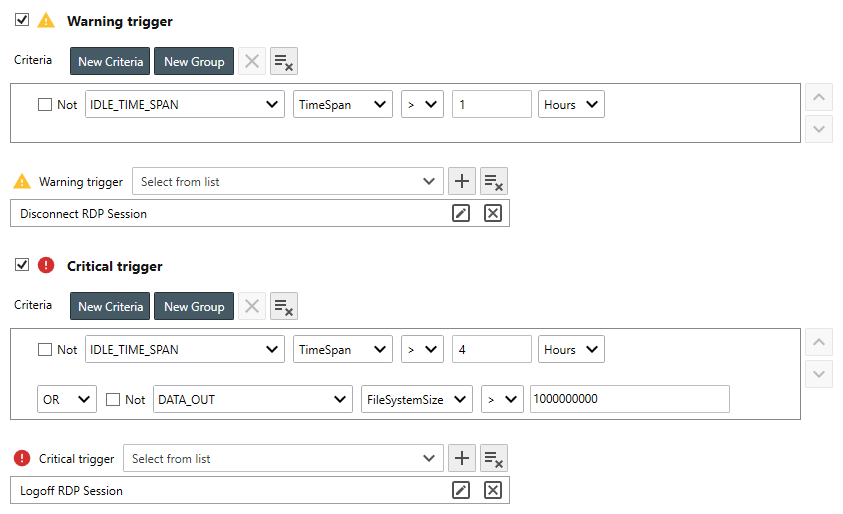
Task: Click New Group under Critical trigger
Action: 194,307
